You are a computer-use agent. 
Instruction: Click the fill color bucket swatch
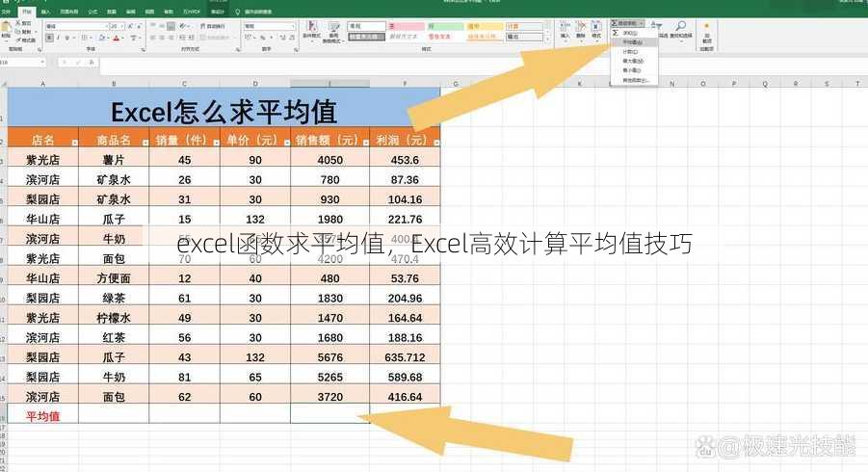(102, 38)
